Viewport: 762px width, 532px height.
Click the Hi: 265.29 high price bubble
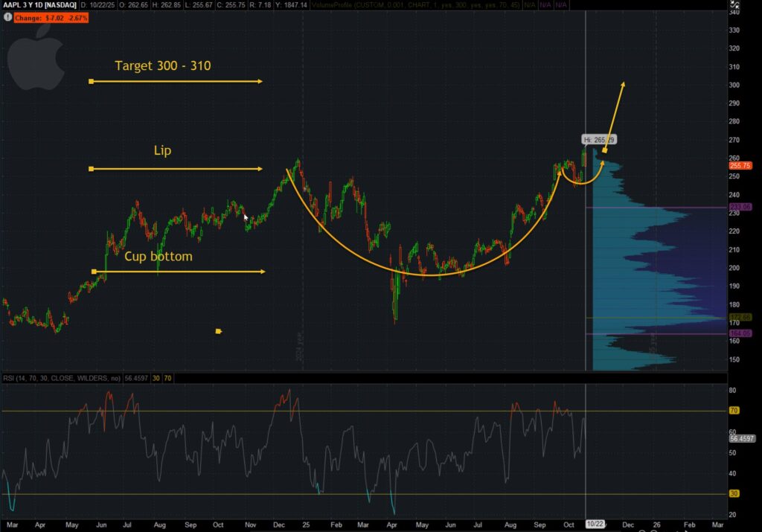click(x=599, y=139)
